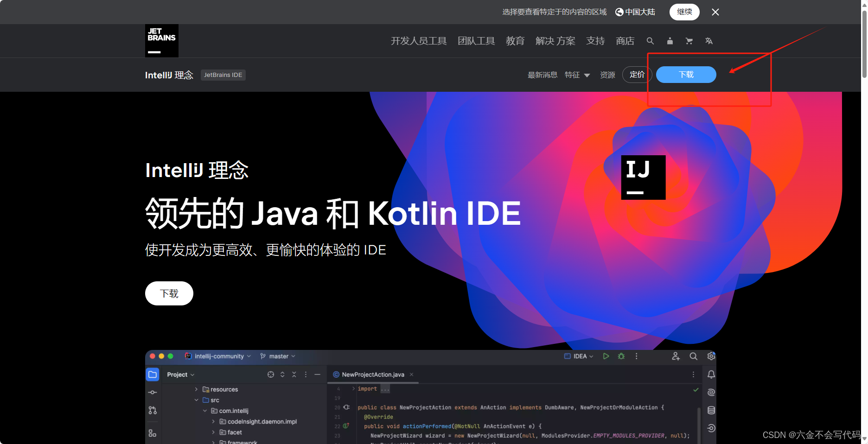Open the 开发人员工具 menu
This screenshot has height=444, width=868.
pyautogui.click(x=418, y=41)
